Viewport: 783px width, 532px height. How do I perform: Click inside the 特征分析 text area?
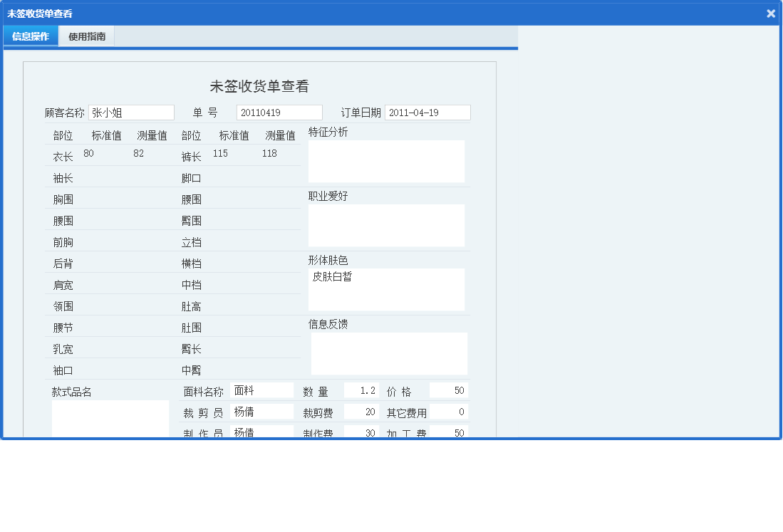(x=385, y=160)
